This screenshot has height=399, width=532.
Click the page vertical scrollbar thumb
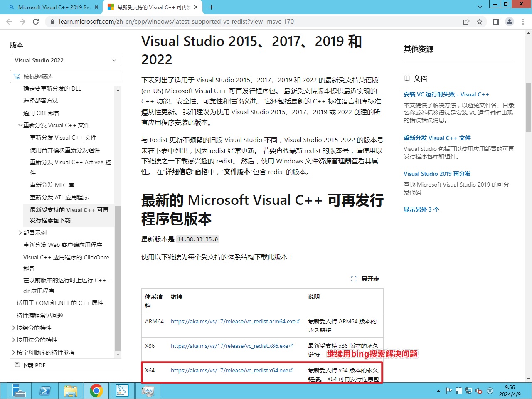pyautogui.click(x=528, y=107)
